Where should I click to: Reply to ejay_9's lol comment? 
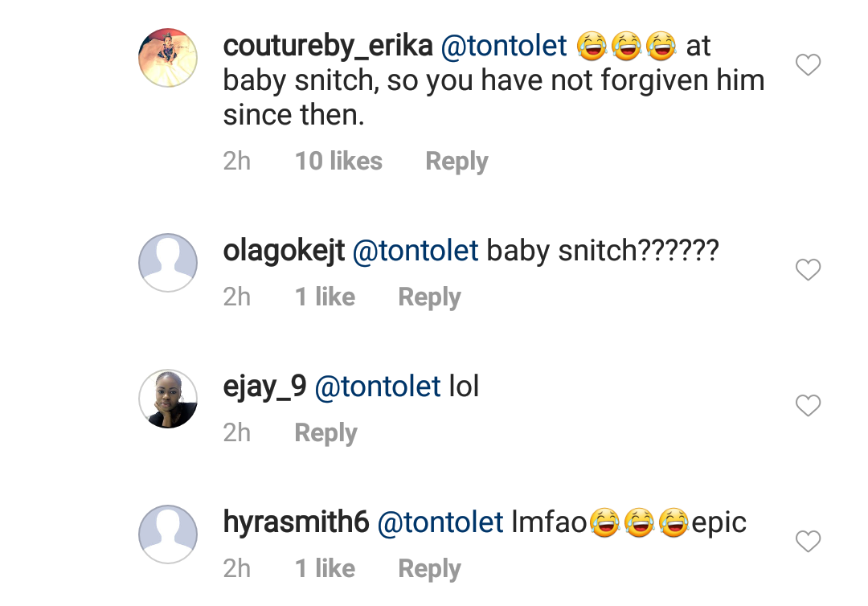tap(325, 433)
